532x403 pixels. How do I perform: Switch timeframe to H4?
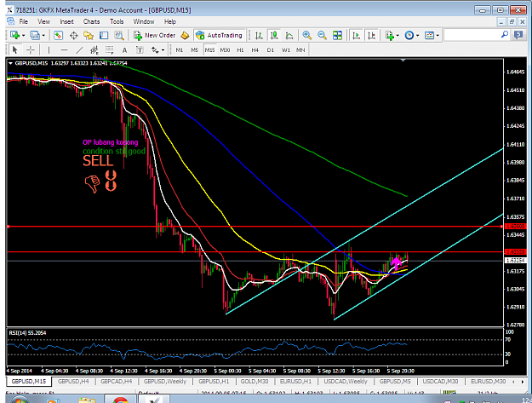pyautogui.click(x=255, y=50)
